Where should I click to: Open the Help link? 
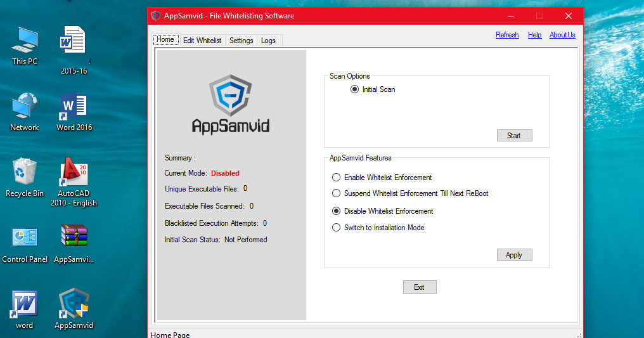click(x=534, y=35)
